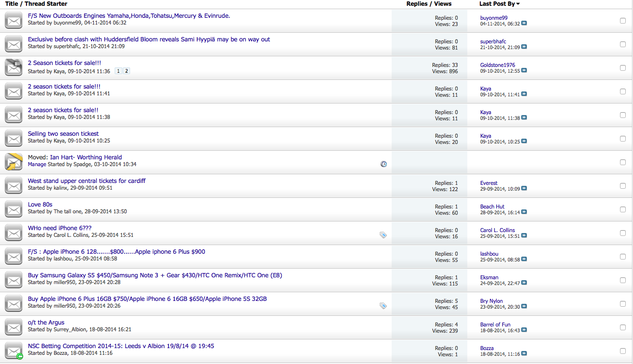Click locked envelope icon for 33-reply tickets thread
Viewport: 633px width, 364px height.
tap(13, 68)
